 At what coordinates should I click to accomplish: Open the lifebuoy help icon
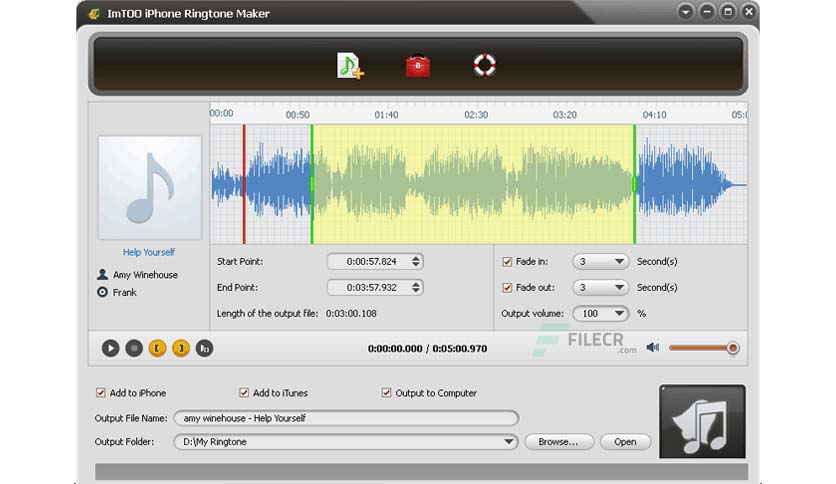tap(485, 66)
